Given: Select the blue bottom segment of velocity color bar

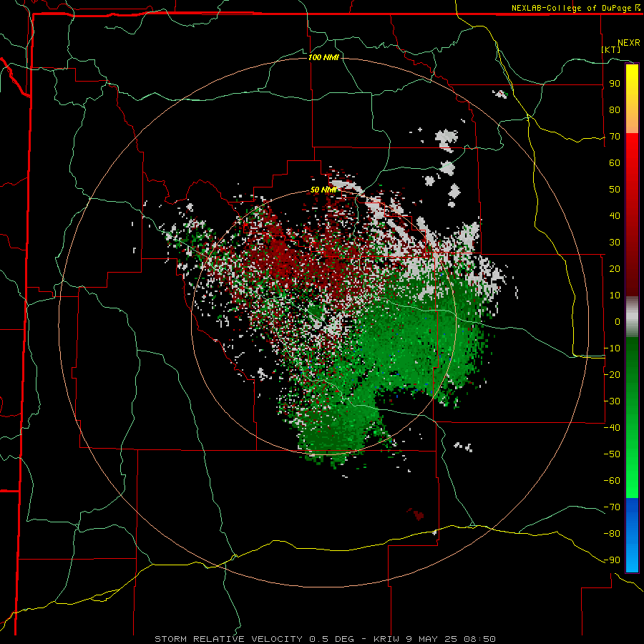Looking at the screenshot, I should [x=632, y=535].
